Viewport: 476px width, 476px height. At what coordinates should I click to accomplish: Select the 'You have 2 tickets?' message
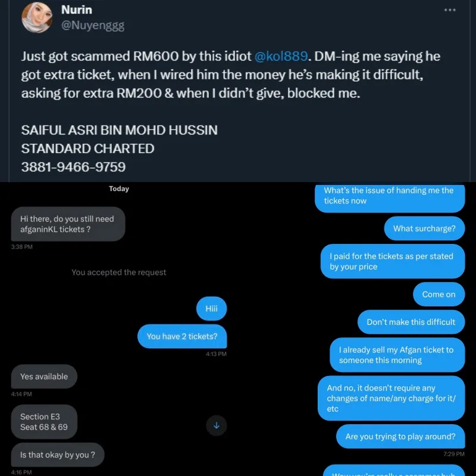point(182,336)
